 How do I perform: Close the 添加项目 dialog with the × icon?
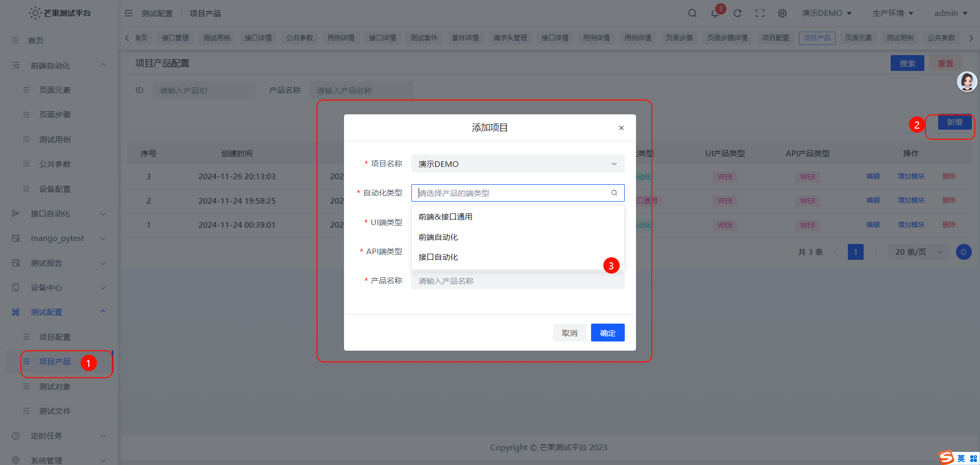click(621, 128)
